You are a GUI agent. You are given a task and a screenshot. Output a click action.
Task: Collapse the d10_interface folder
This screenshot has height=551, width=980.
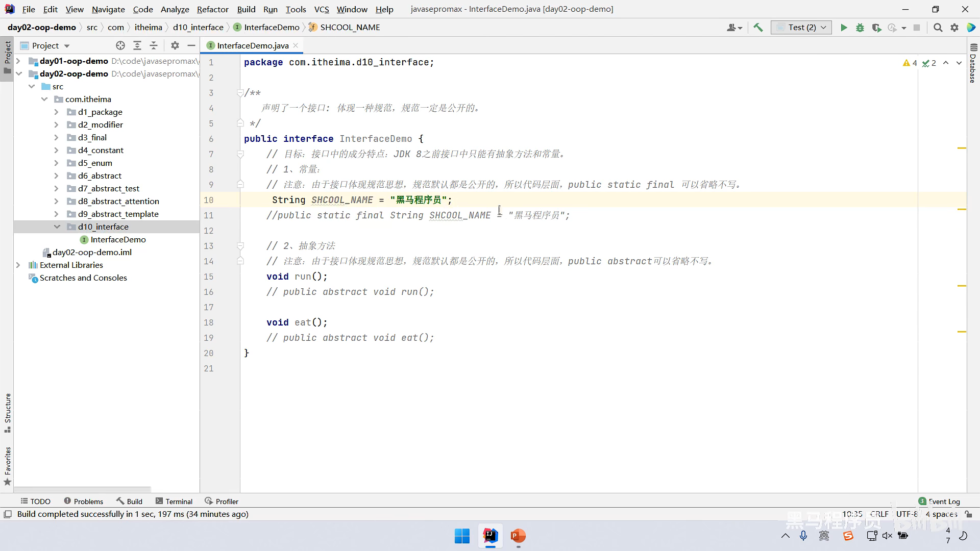(x=57, y=227)
